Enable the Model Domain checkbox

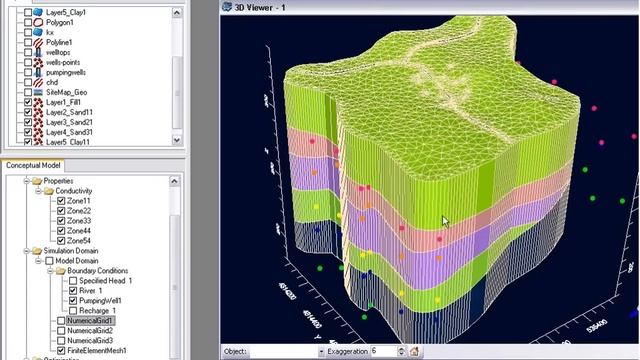pyautogui.click(x=49, y=261)
